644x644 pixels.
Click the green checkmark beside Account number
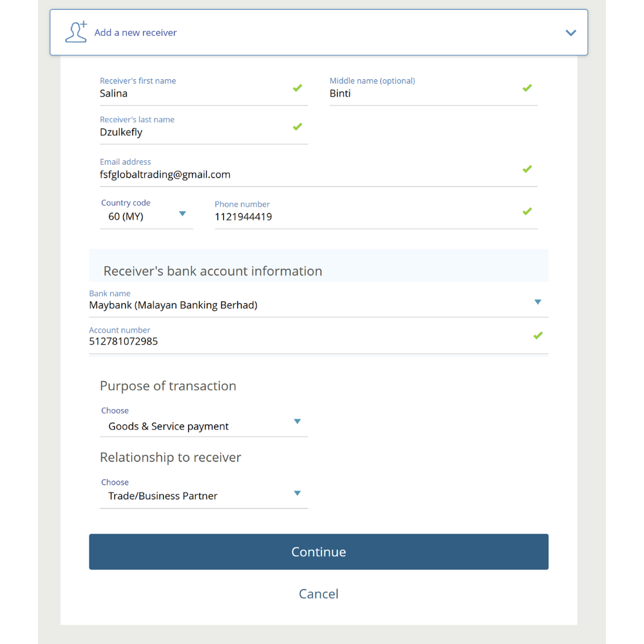click(538, 335)
